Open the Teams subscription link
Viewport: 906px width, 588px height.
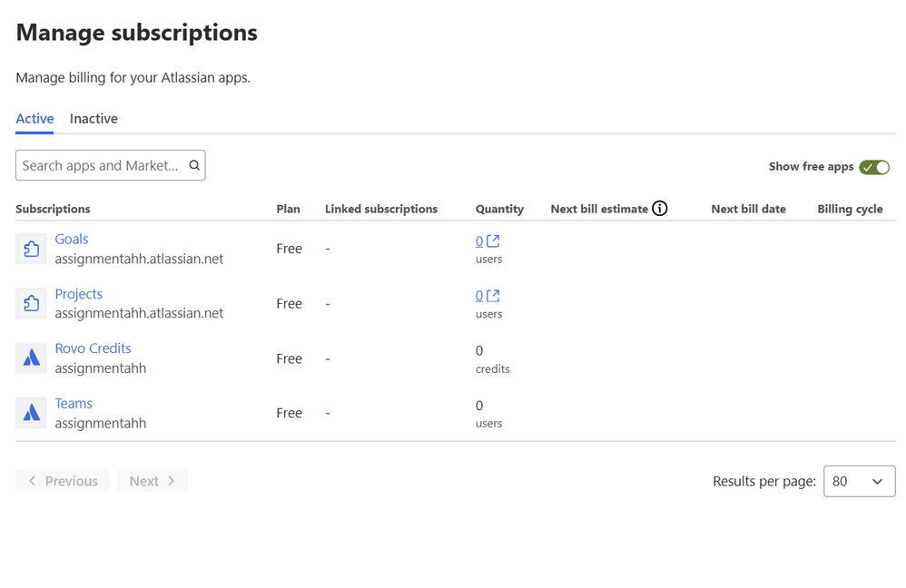click(74, 403)
